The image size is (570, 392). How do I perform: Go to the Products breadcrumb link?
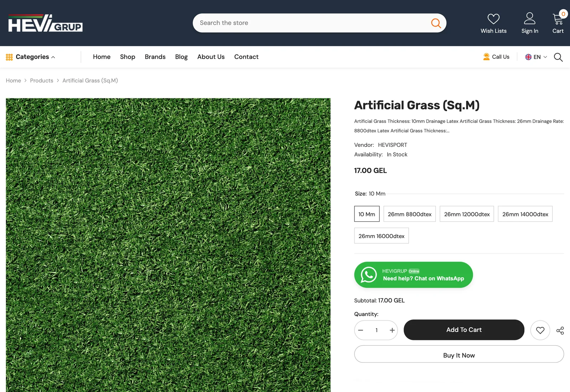[x=42, y=81]
